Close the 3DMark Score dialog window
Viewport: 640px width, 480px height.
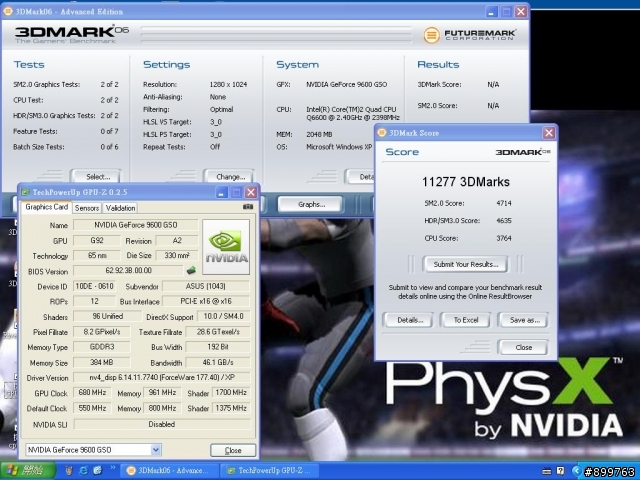click(549, 133)
